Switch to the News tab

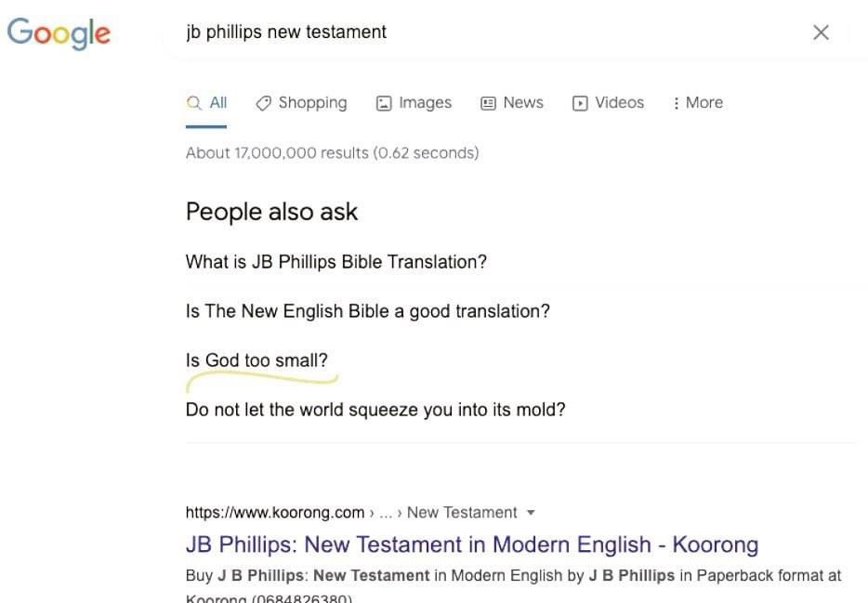tap(512, 103)
